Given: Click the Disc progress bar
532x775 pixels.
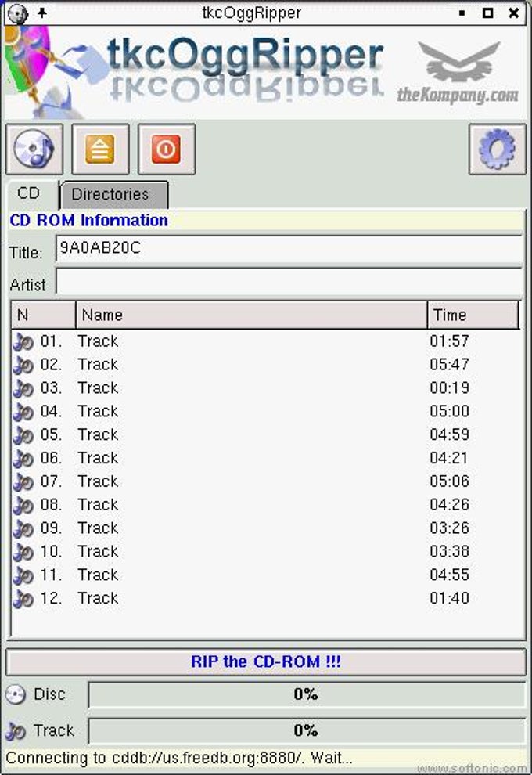Looking at the screenshot, I should [306, 694].
